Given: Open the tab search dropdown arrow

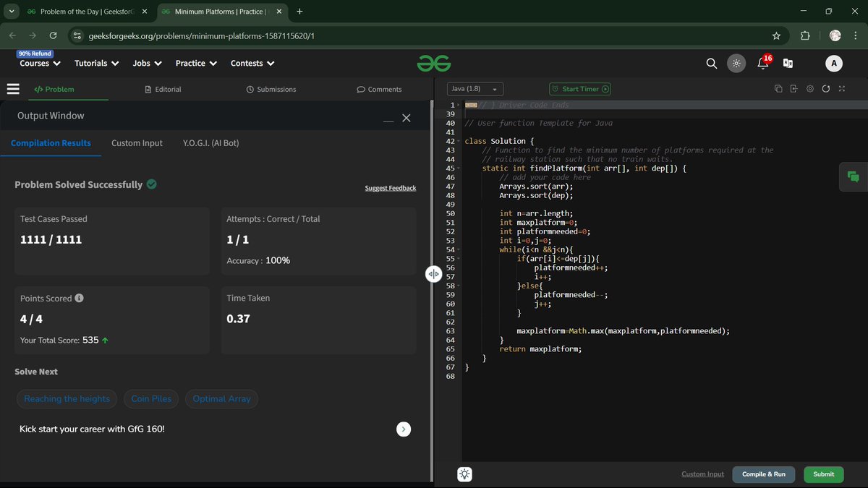Looking at the screenshot, I should click(x=10, y=12).
